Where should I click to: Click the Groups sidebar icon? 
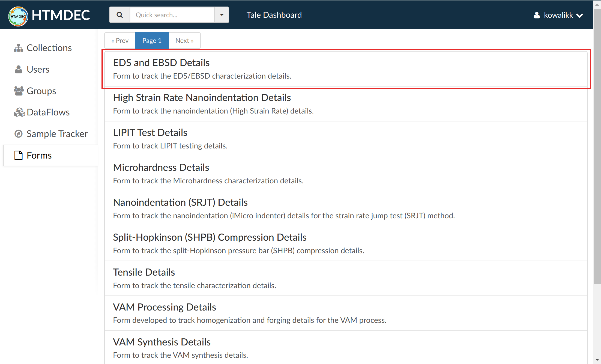(x=19, y=91)
